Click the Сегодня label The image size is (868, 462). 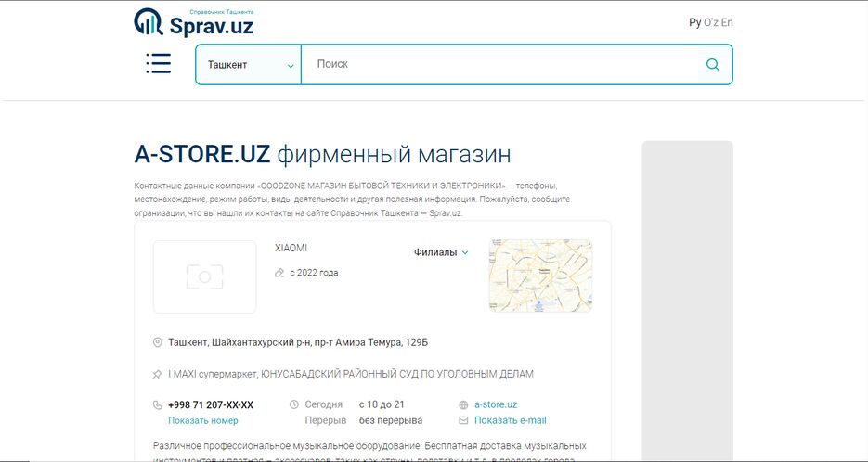click(x=323, y=404)
